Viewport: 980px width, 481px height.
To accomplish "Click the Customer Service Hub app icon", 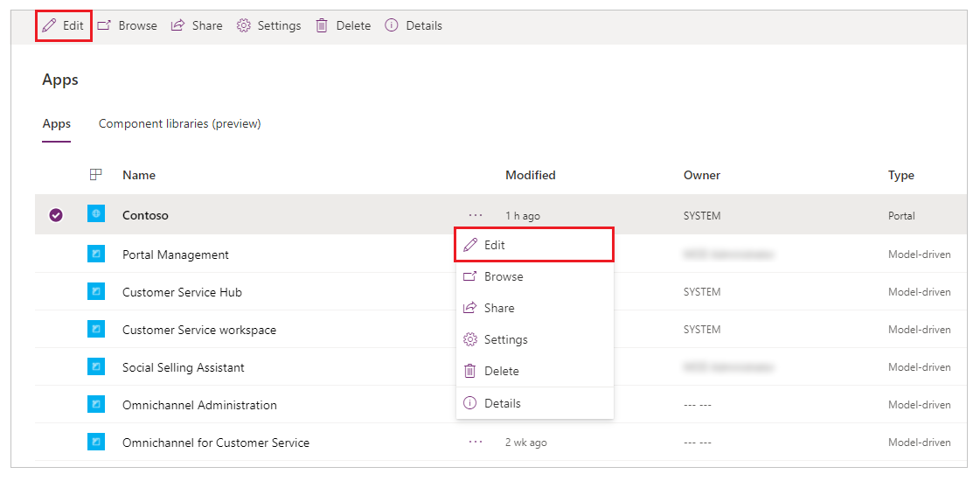I will (95, 291).
